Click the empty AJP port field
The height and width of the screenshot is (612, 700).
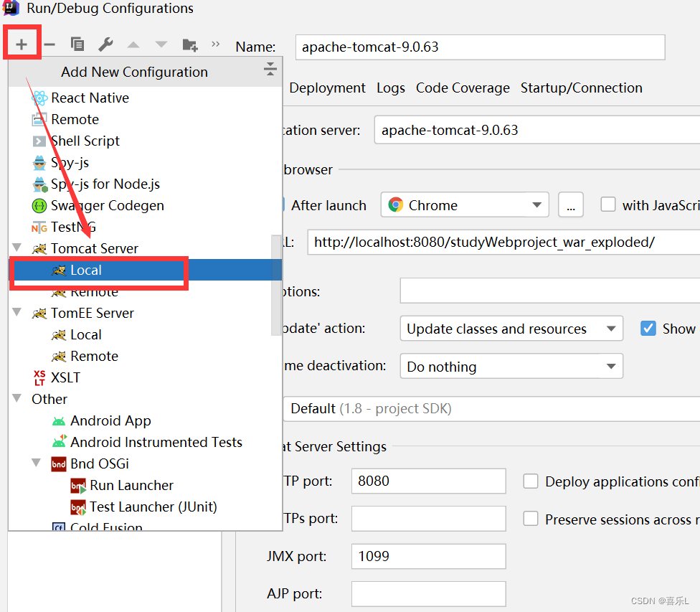[429, 593]
